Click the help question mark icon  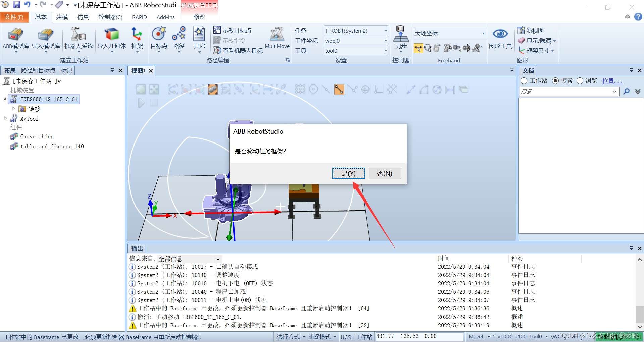pyautogui.click(x=638, y=17)
